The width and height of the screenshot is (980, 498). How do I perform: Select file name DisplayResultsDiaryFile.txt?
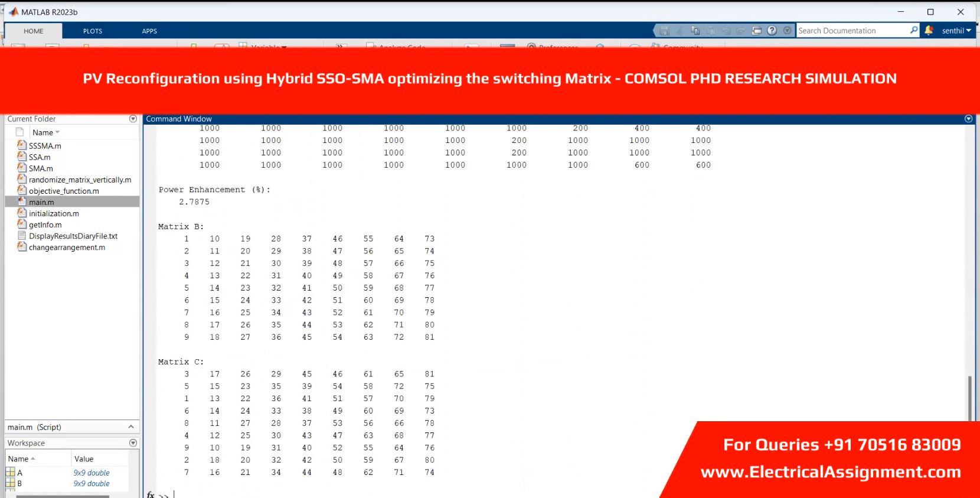(73, 236)
